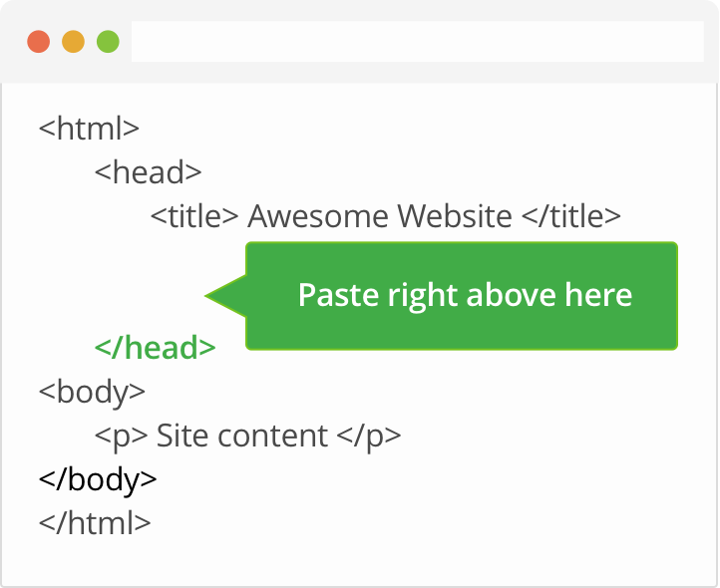Click the green maximize dot
720x588 pixels.
pos(109,42)
